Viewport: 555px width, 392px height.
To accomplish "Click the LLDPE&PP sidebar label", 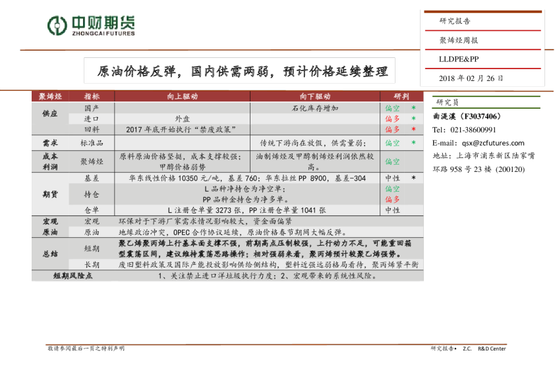I will coord(459,59).
